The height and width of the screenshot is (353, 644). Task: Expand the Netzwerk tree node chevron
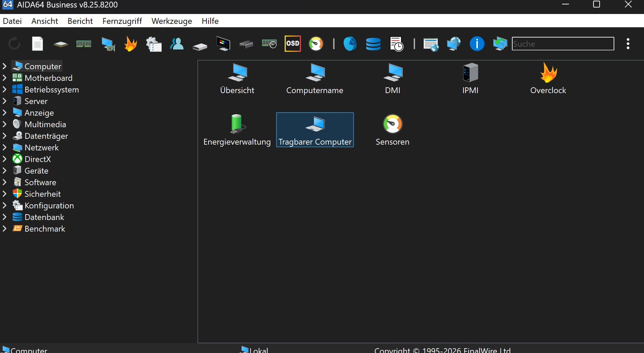coord(4,147)
